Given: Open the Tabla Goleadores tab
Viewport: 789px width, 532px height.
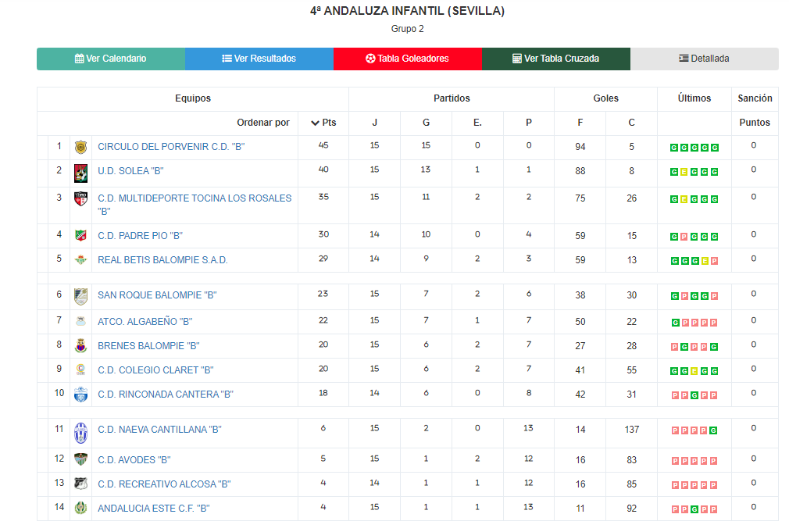Looking at the screenshot, I should pyautogui.click(x=408, y=59).
